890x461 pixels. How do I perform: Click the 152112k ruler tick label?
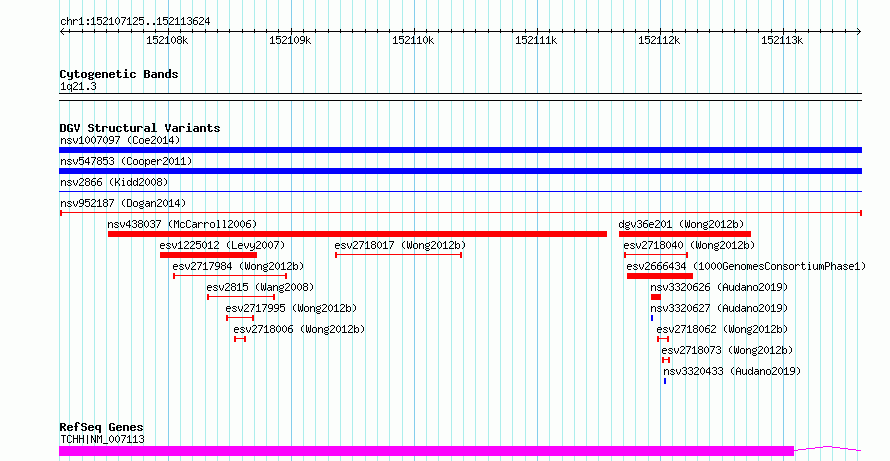pyautogui.click(x=659, y=40)
